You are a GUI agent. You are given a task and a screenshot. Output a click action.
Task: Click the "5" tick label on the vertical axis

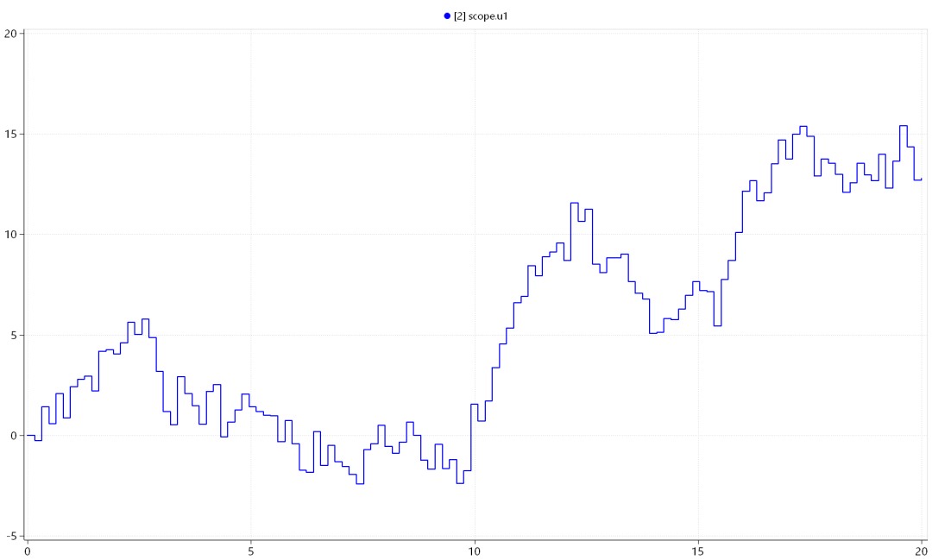pyautogui.click(x=14, y=336)
